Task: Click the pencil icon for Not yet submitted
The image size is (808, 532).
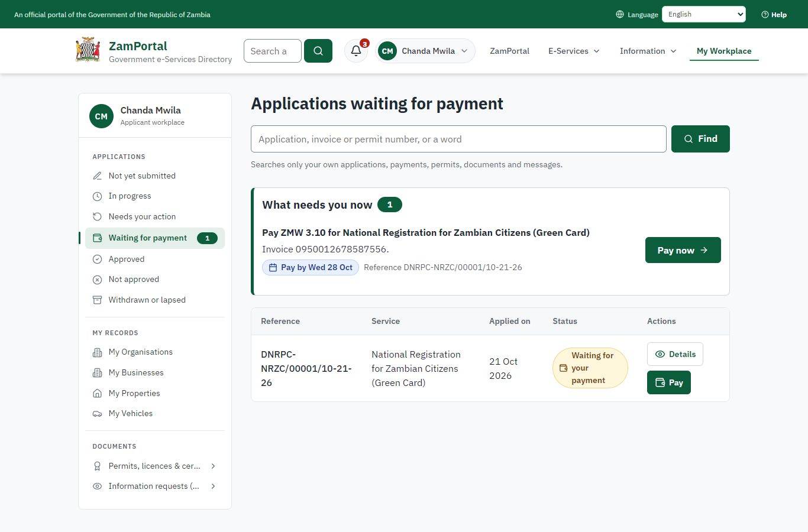Action: coord(98,176)
